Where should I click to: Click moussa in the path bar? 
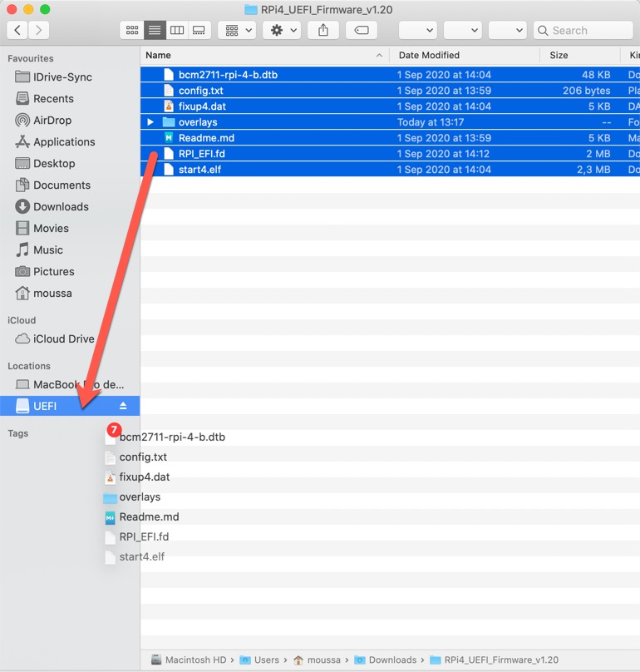(x=317, y=660)
